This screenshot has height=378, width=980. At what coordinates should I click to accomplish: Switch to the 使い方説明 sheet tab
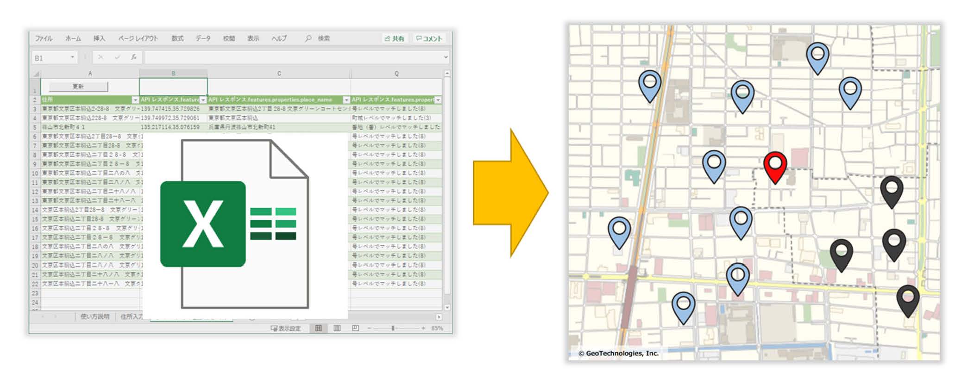point(95,317)
